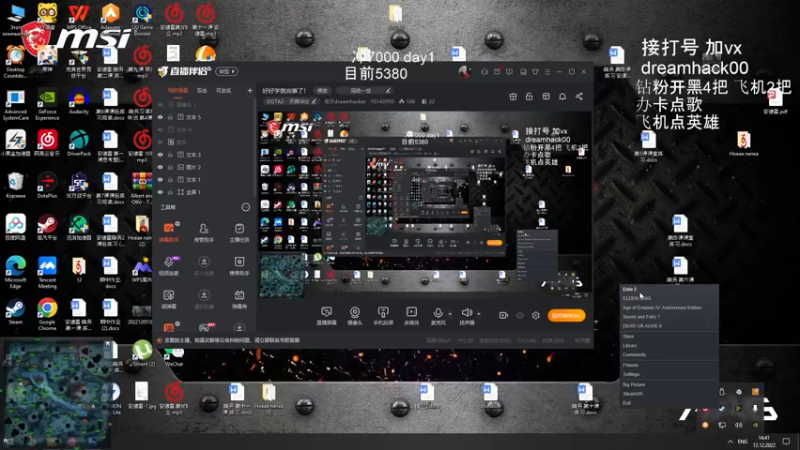
Task: Expand speaker options arrow
Action: (479, 314)
